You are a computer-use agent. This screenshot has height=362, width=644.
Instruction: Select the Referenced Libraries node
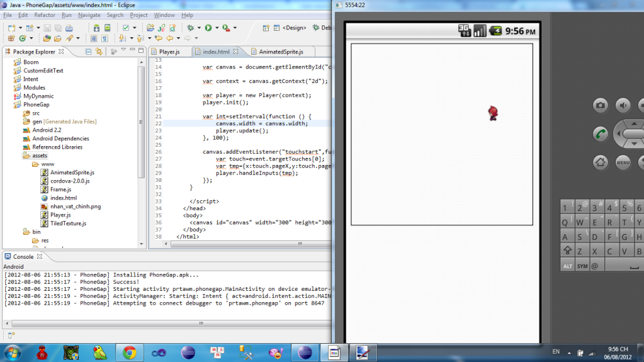click(57, 147)
